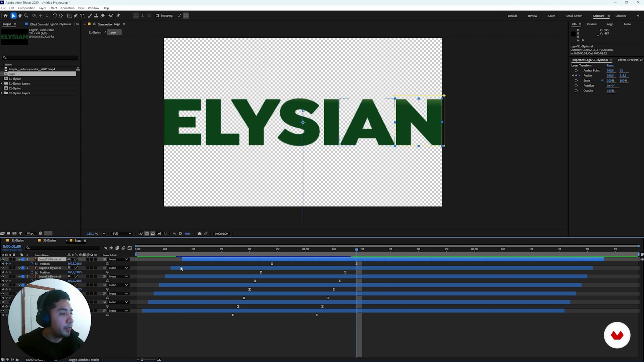This screenshot has height=362, width=644.
Task: Switch to the S2-Elysian timeline tab
Action: 49,241
